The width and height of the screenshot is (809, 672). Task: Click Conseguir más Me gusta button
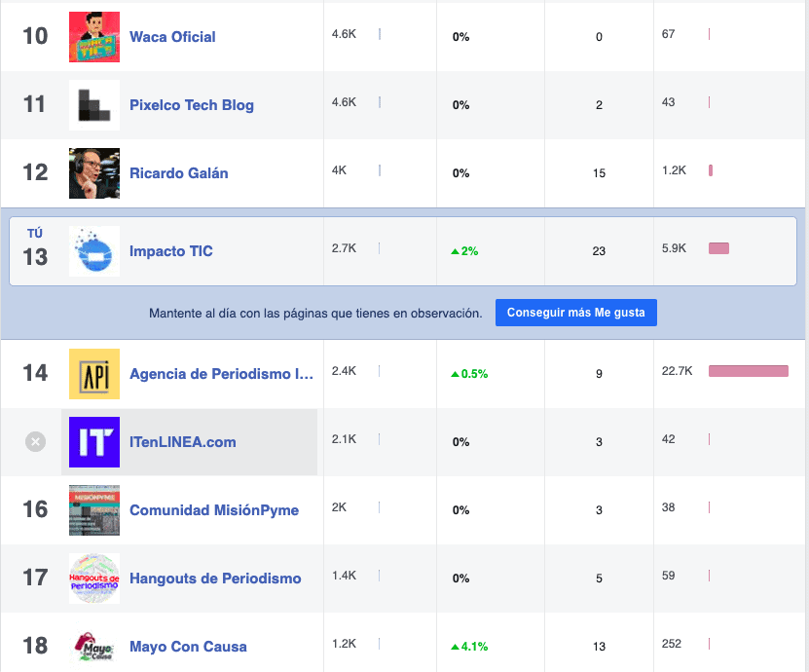pos(575,313)
